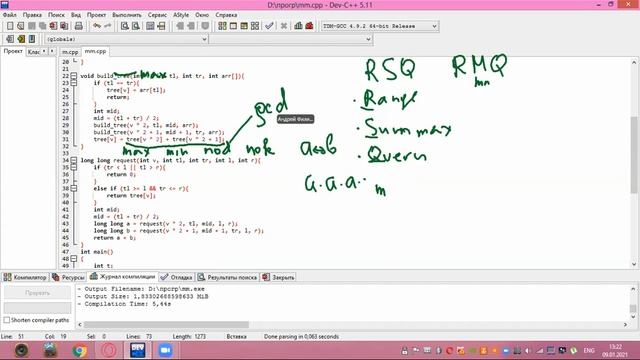The height and width of the screenshot is (360, 640).
Task: Click the Open file toolbar icon
Action: (x=20, y=26)
